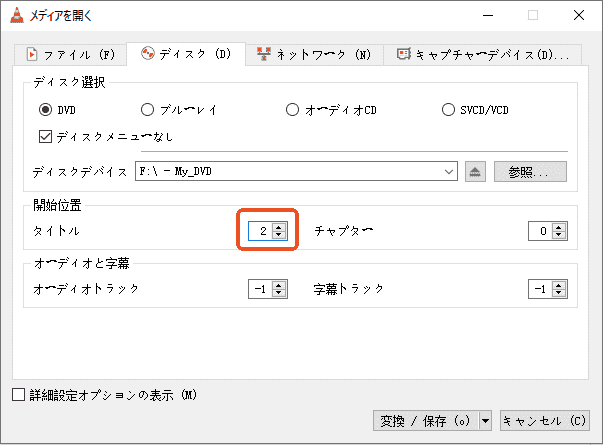Click the VLC cone icon in title bar
Viewport: 603px width, 445px height.
pyautogui.click(x=16, y=15)
